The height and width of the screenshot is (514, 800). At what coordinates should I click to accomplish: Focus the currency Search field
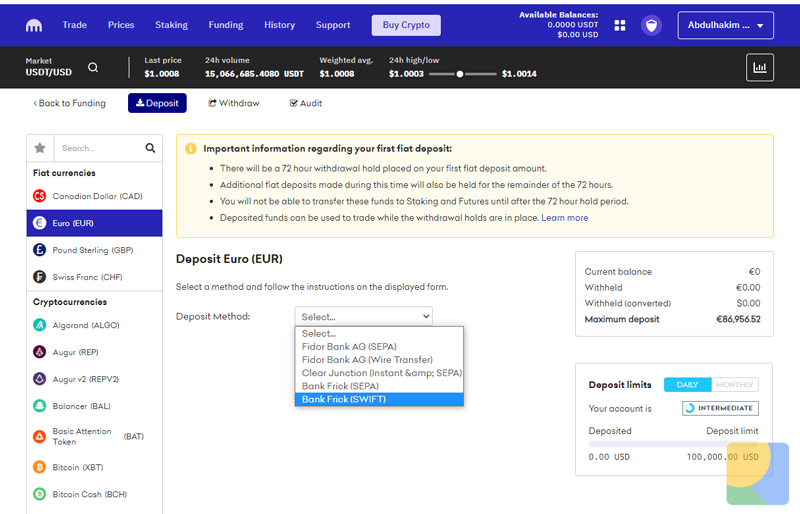[99, 148]
